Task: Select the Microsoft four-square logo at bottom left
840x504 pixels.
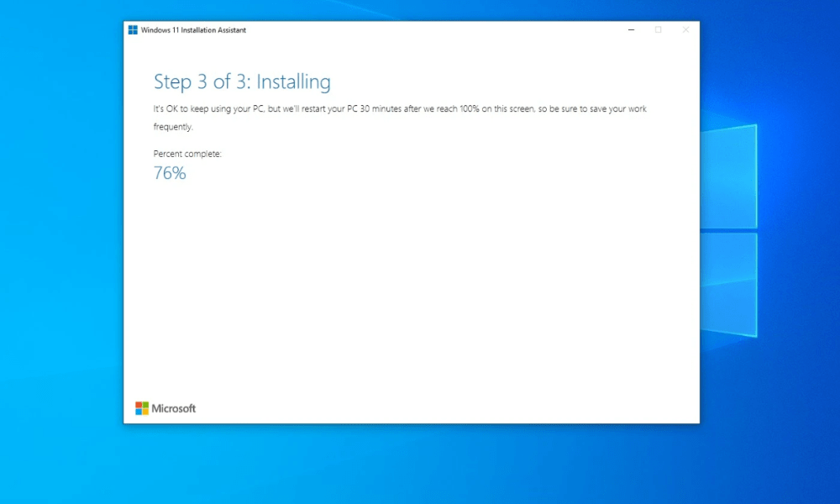Action: point(141,408)
